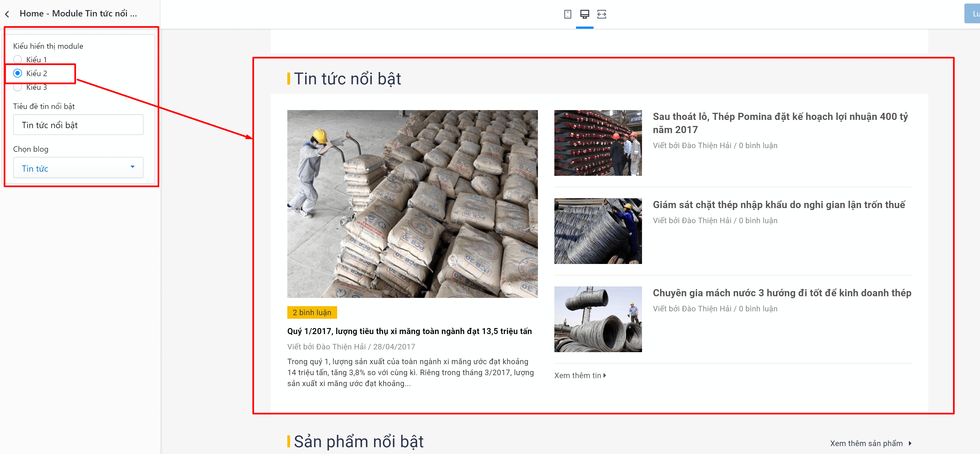Click the cement warehouse featured image
This screenshot has width=980, height=454.
coord(412,204)
